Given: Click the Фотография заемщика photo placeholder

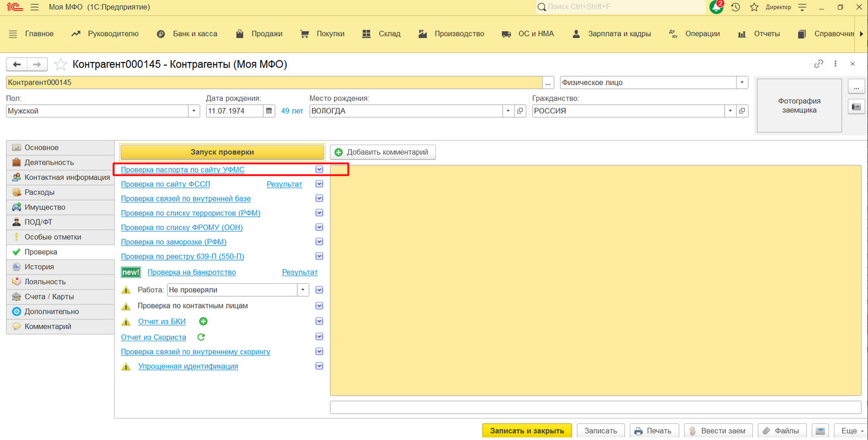Looking at the screenshot, I should tap(799, 106).
